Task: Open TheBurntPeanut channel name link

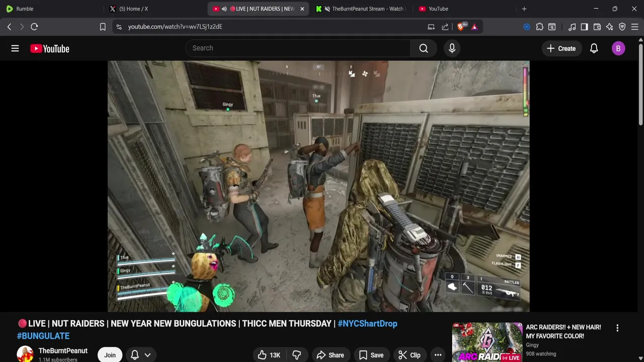Action: click(x=63, y=350)
